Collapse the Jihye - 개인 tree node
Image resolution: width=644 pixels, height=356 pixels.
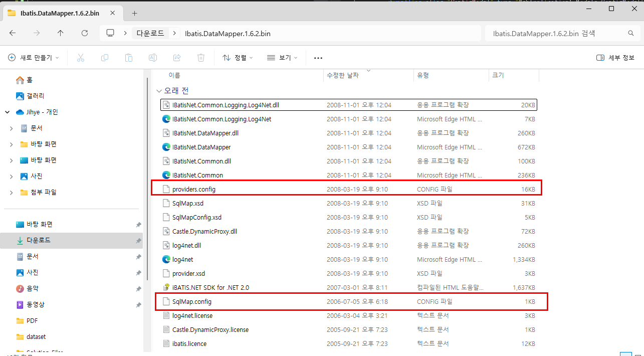[8, 112]
